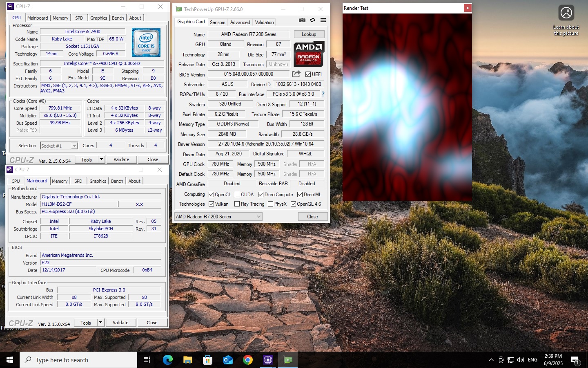Click the 'Intel Core i5 7400' processor name value
588x368 pixels.
pos(82,31)
